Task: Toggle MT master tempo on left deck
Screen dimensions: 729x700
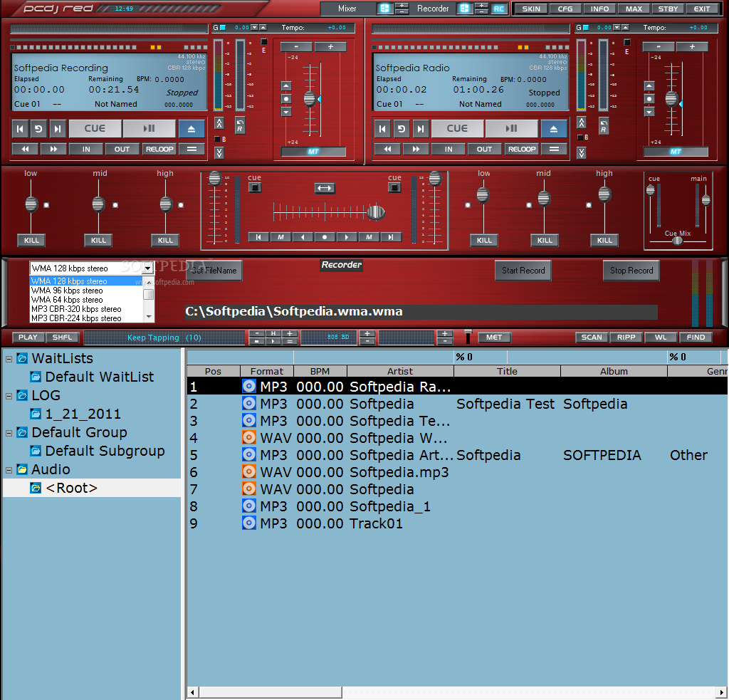Action: tap(313, 152)
